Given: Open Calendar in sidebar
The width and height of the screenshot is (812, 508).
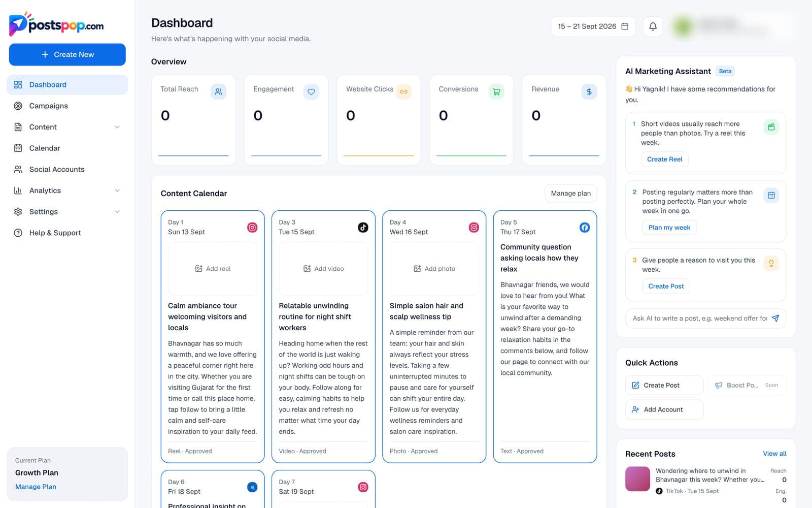Looking at the screenshot, I should click(x=67, y=148).
